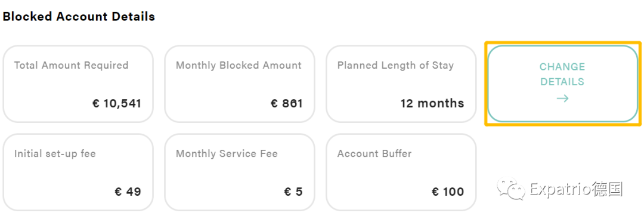Click the WeChat logo watermark icon

pos(511,189)
